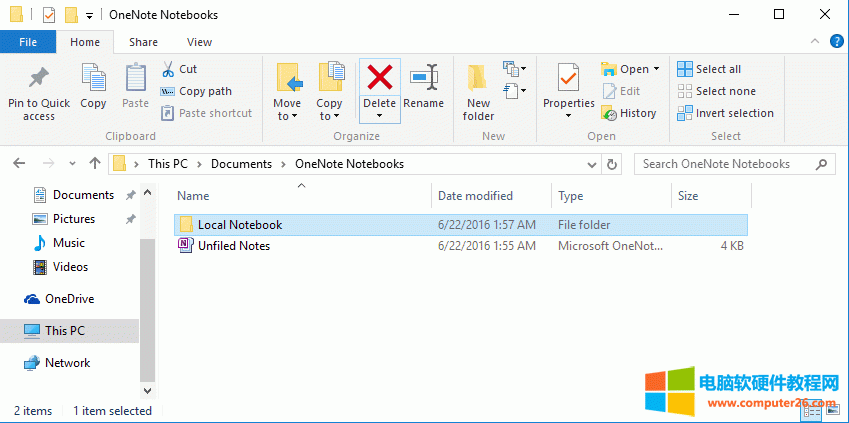This screenshot has height=423, width=849.
Task: Open the address bar history dropdown
Action: click(594, 164)
